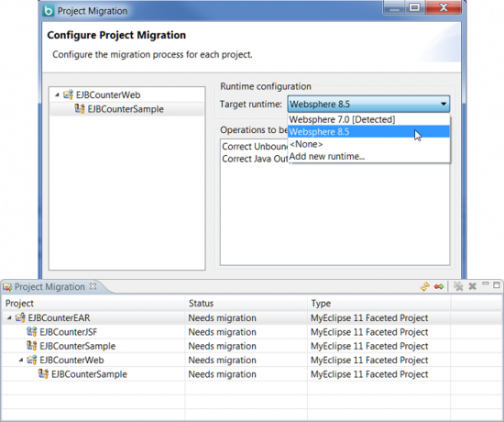Click the Type column header

click(378, 304)
